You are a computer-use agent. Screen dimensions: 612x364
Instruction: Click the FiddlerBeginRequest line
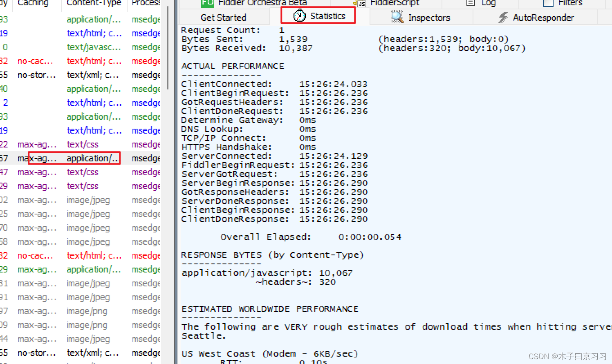pos(275,165)
